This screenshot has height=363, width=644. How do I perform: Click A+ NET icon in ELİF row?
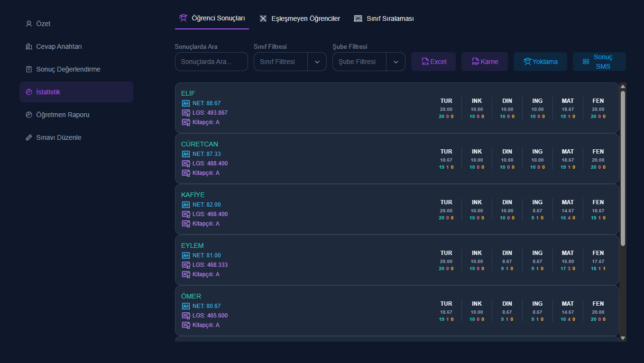point(186,103)
